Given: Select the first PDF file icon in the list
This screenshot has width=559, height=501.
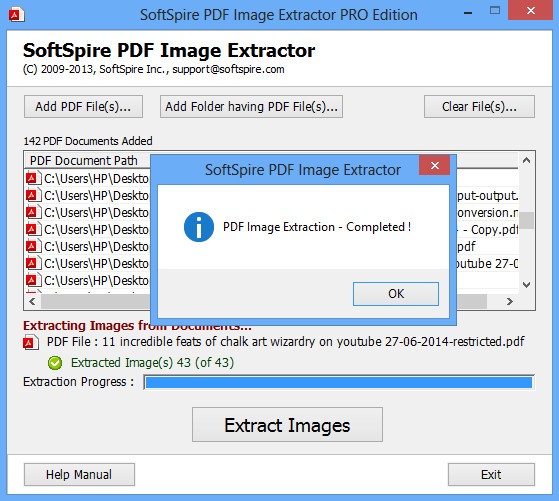Looking at the screenshot, I should pyautogui.click(x=32, y=178).
